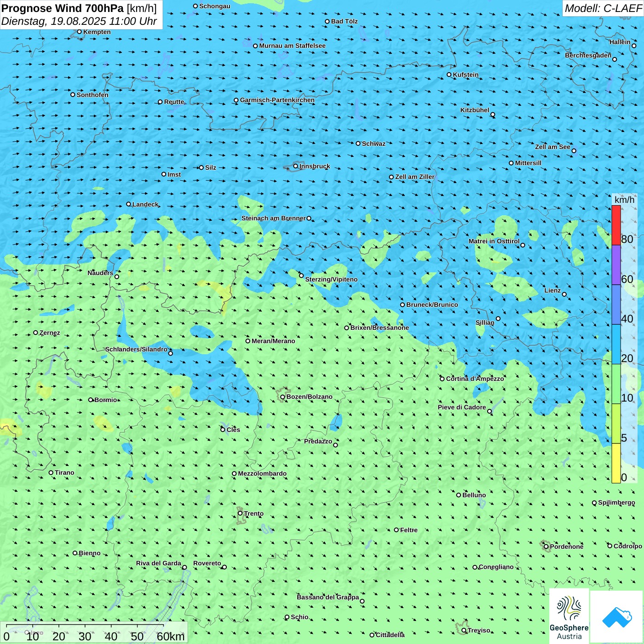Click the Zell am See label
This screenshot has height=644, width=644.
click(x=552, y=147)
